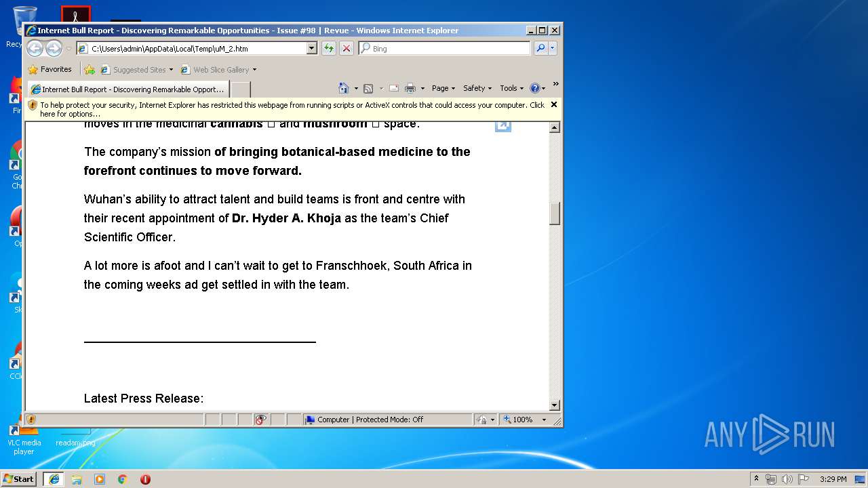This screenshot has height=488, width=868.
Task: Click the Read Mail envelope icon
Action: coord(393,88)
